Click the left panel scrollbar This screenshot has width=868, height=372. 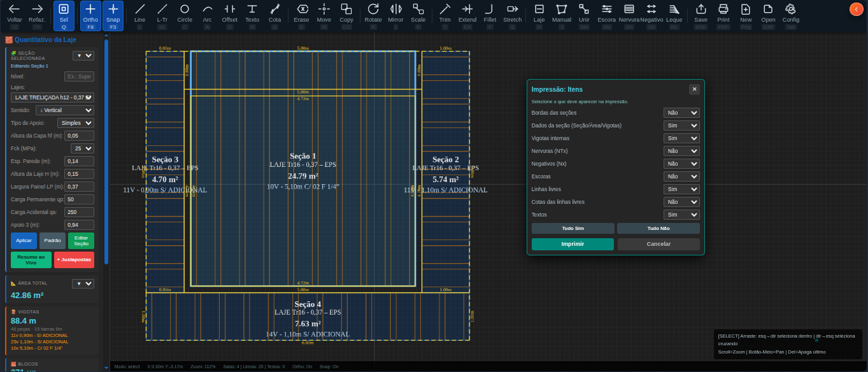pyautogui.click(x=106, y=151)
